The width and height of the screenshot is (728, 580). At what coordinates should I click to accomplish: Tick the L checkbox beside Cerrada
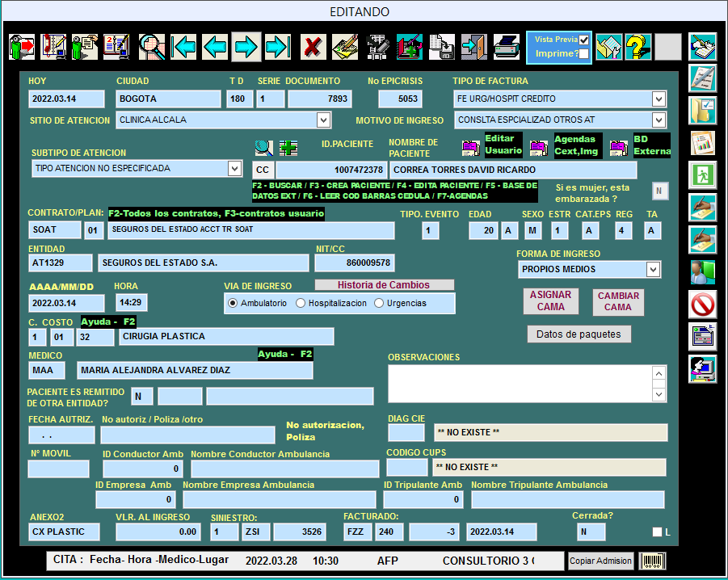[657, 532]
